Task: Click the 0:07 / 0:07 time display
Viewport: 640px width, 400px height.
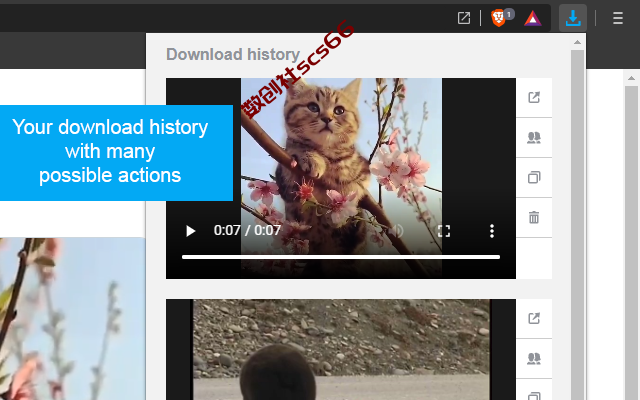Action: (247, 231)
